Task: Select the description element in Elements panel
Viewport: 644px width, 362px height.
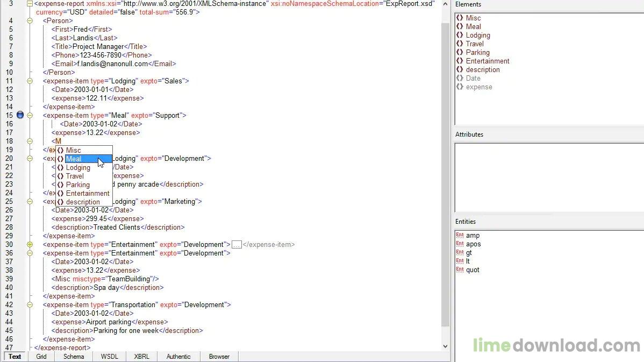Action: tap(483, 69)
